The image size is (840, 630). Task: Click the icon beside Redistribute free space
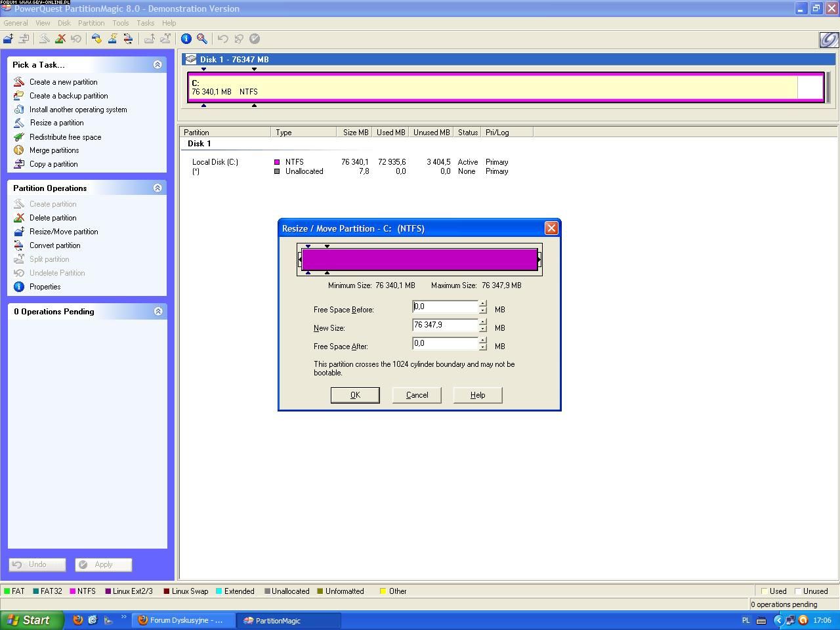[19, 137]
